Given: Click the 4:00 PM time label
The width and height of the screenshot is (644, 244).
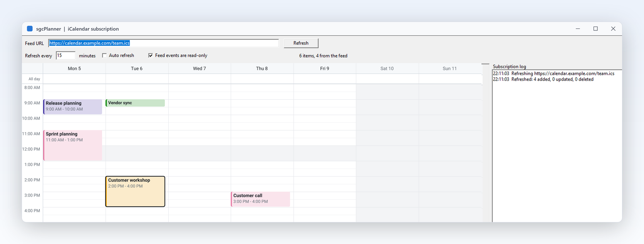Looking at the screenshot, I should point(32,211).
